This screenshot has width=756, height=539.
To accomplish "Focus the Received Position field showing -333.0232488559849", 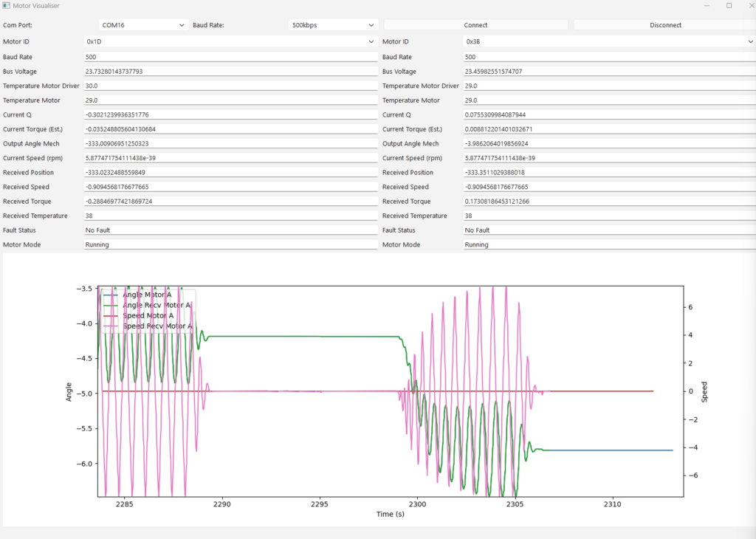I will 230,172.
